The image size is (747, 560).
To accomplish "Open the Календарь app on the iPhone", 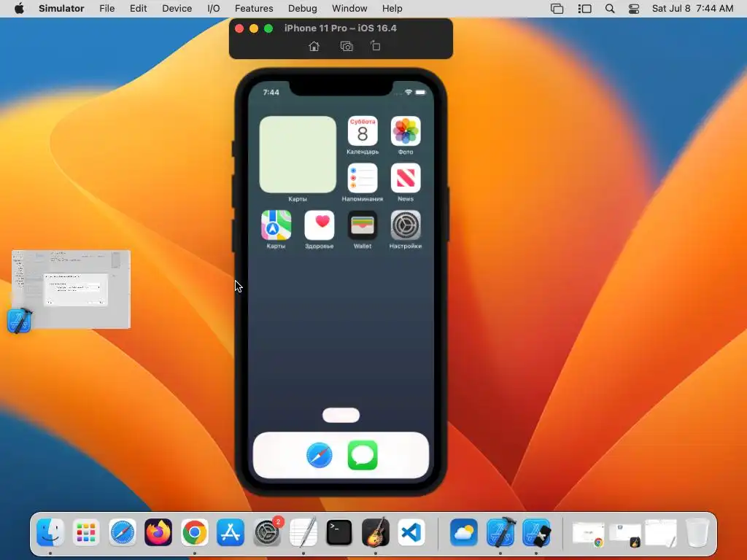I will [x=363, y=131].
